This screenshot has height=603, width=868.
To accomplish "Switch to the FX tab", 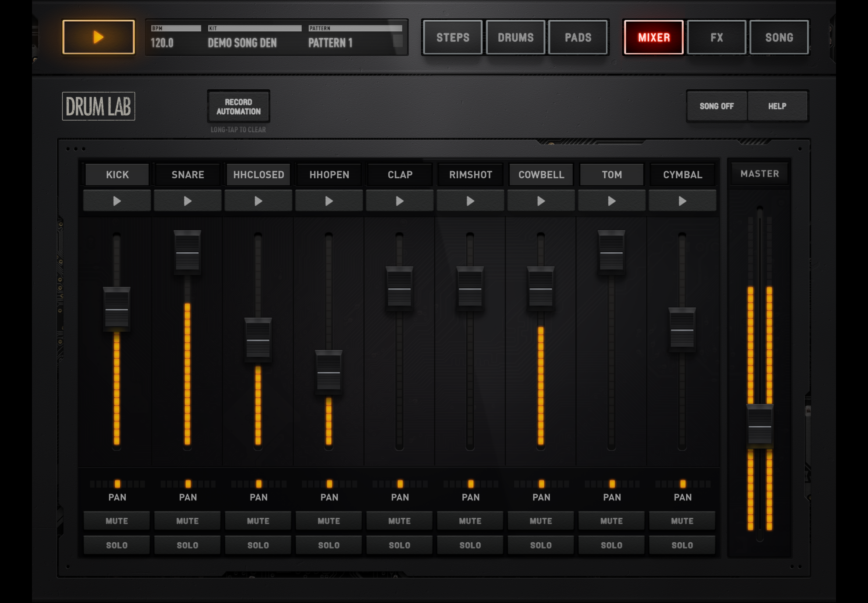I will coord(716,38).
